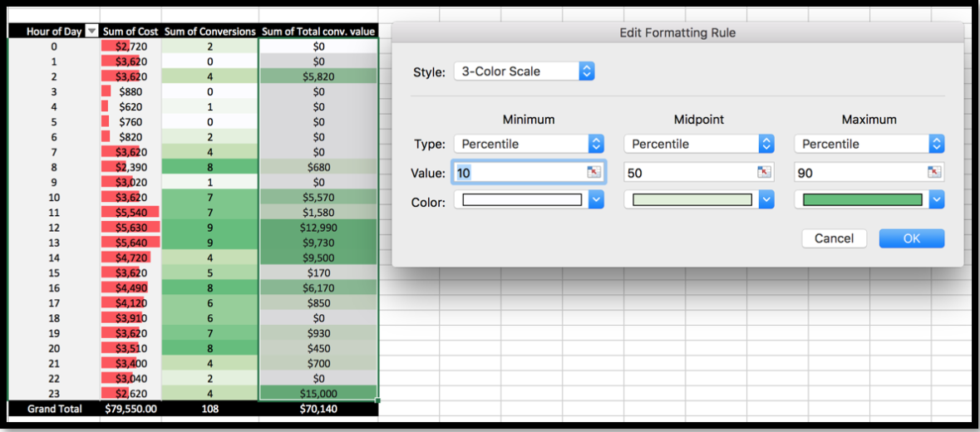Click the $12,990 conversion value cell
Viewport: 980px width, 432px height.
[x=318, y=228]
